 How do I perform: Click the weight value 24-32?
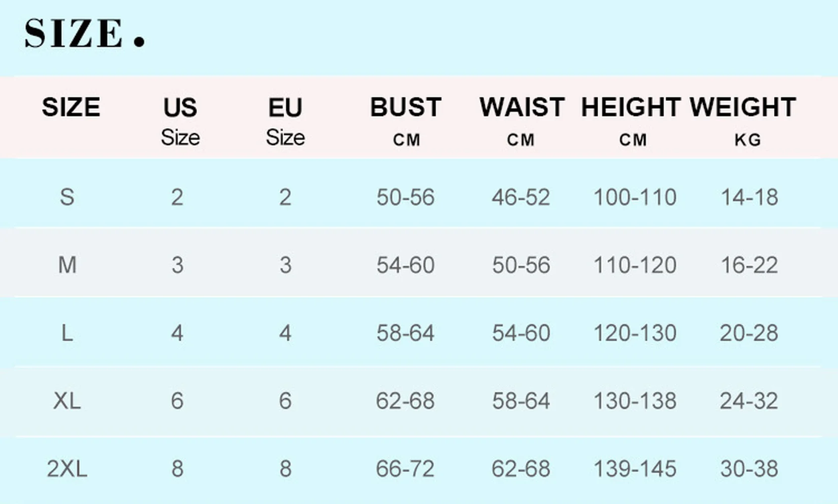click(749, 401)
